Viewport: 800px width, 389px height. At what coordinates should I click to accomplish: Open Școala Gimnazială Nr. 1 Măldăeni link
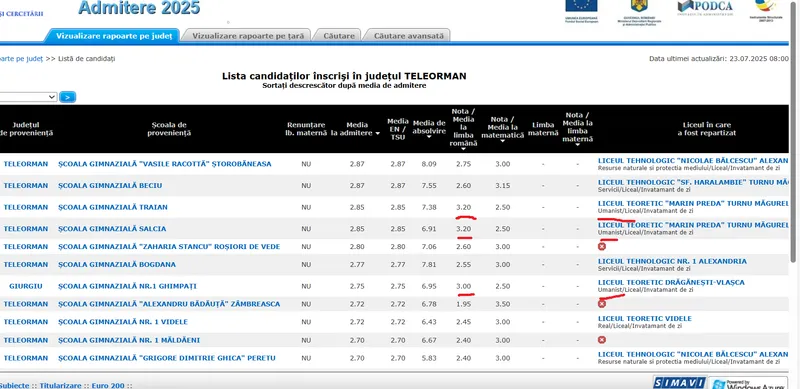(x=129, y=340)
